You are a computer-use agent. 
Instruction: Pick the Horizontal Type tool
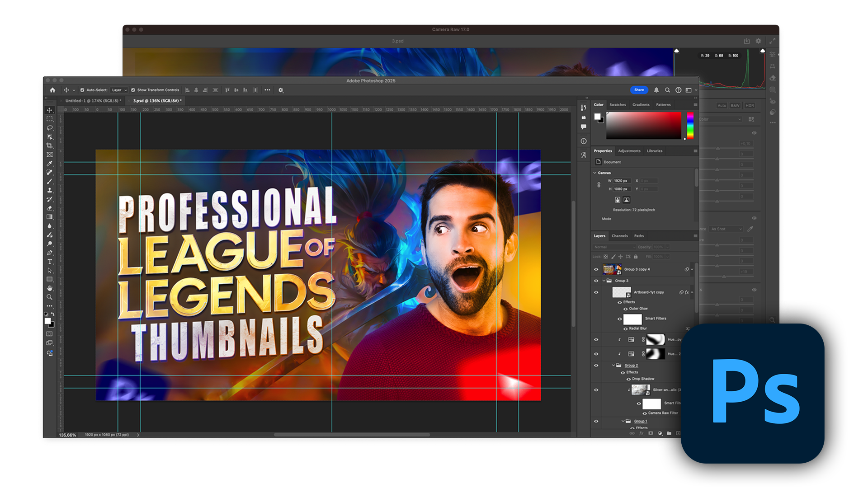pos(50,262)
